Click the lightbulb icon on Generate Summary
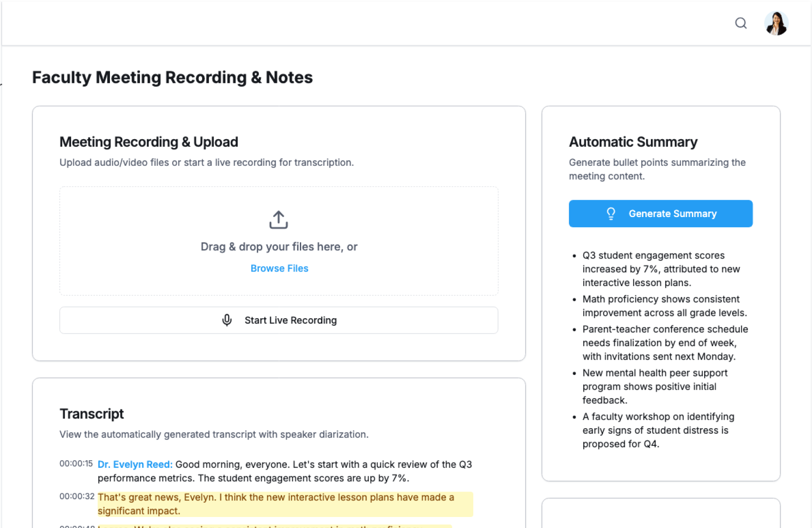The width and height of the screenshot is (812, 528). pyautogui.click(x=611, y=214)
